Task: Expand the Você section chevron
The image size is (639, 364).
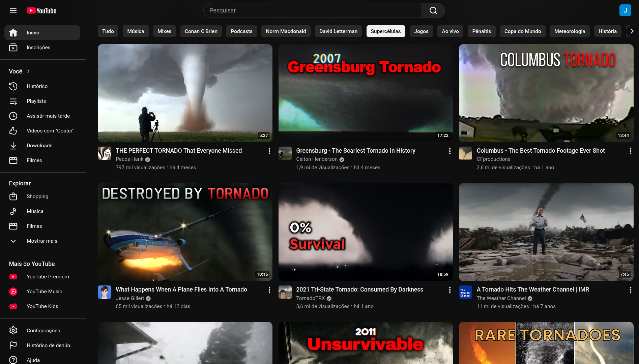Action: tap(28, 71)
